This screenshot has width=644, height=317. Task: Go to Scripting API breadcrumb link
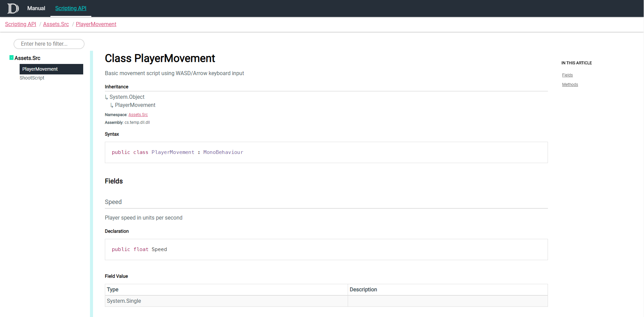[x=21, y=24]
